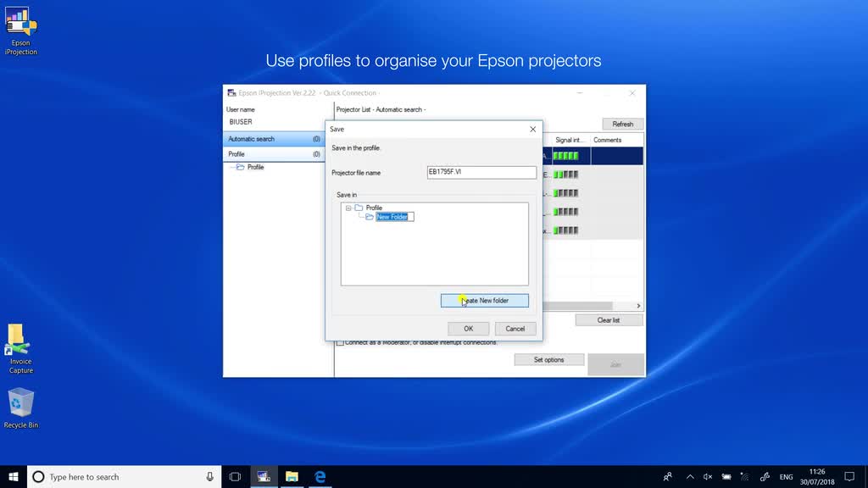The height and width of the screenshot is (488, 868).
Task: Click the Epson iProjection title bar icon
Action: 231,93
